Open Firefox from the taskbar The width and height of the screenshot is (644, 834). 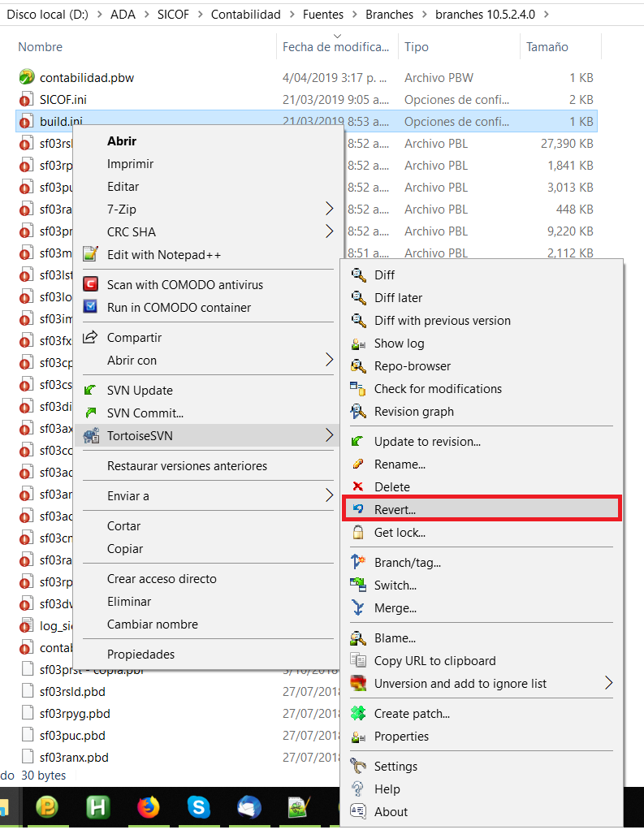[149, 807]
